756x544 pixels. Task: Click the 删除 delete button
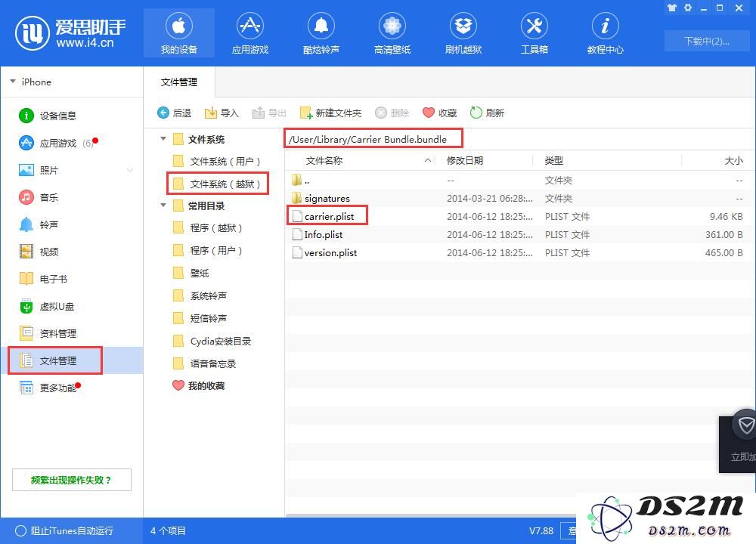(392, 113)
